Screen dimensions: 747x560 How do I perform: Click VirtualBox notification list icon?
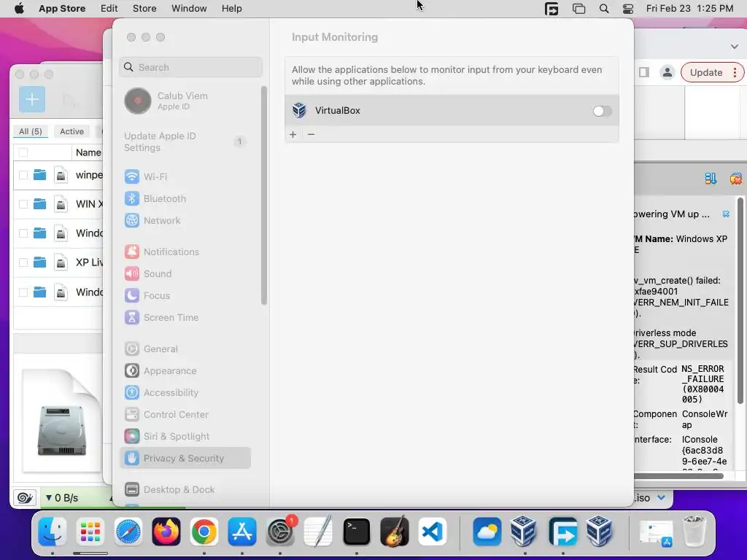[711, 179]
